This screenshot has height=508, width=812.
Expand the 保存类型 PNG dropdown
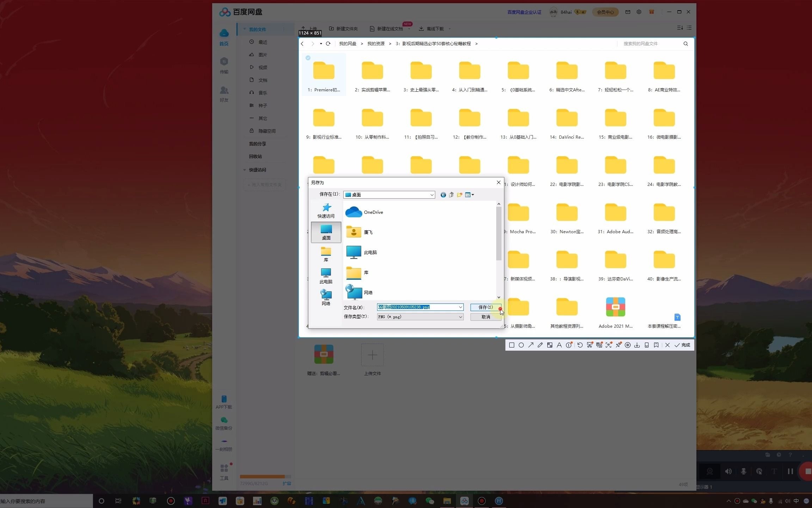click(x=460, y=317)
